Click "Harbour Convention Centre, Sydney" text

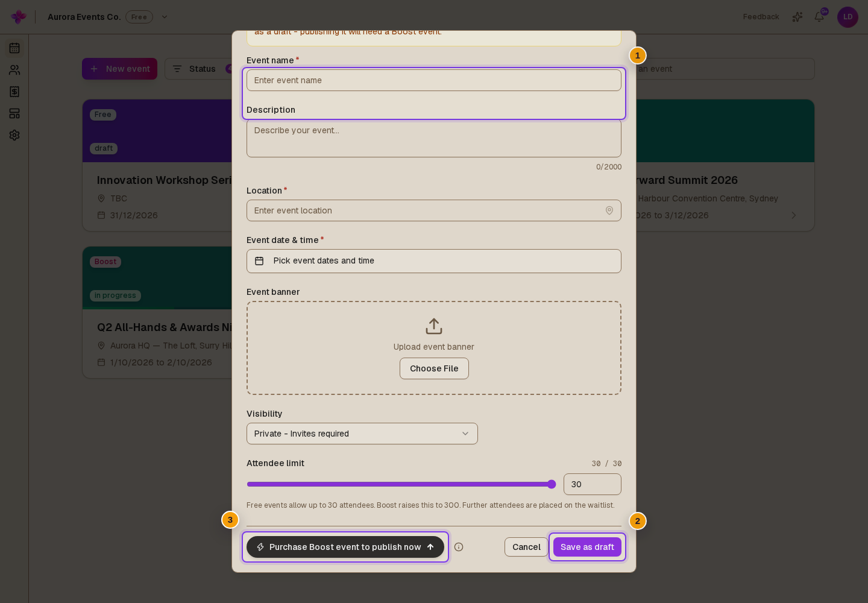pyautogui.click(x=708, y=198)
